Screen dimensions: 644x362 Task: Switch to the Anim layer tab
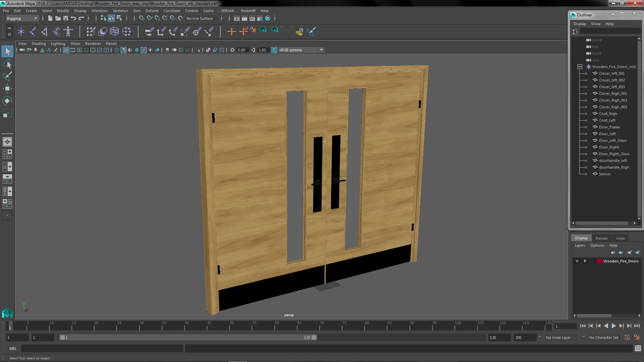[620, 238]
